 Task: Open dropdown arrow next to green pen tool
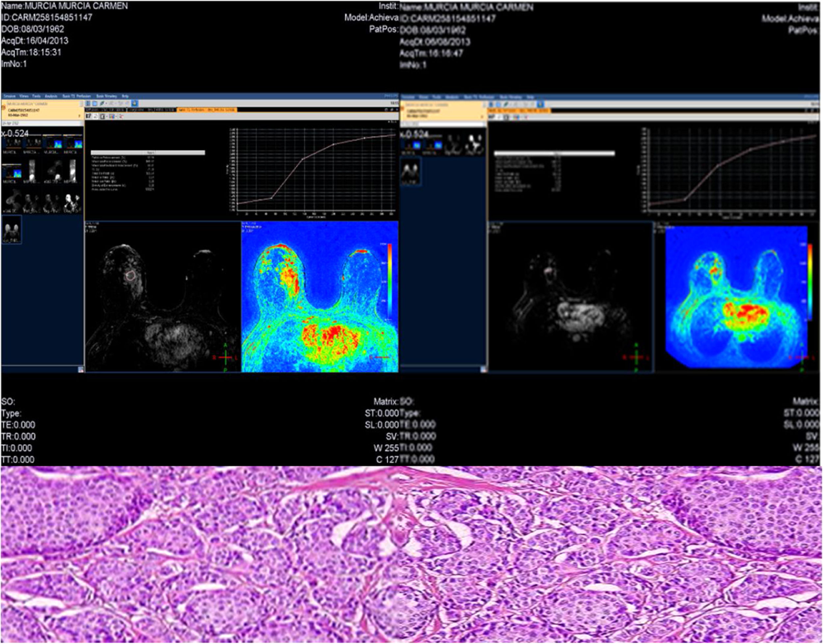106,104
